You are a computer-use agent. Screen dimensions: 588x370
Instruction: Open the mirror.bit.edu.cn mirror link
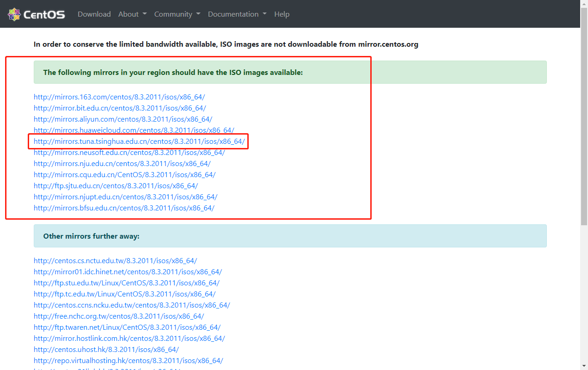[x=120, y=108]
